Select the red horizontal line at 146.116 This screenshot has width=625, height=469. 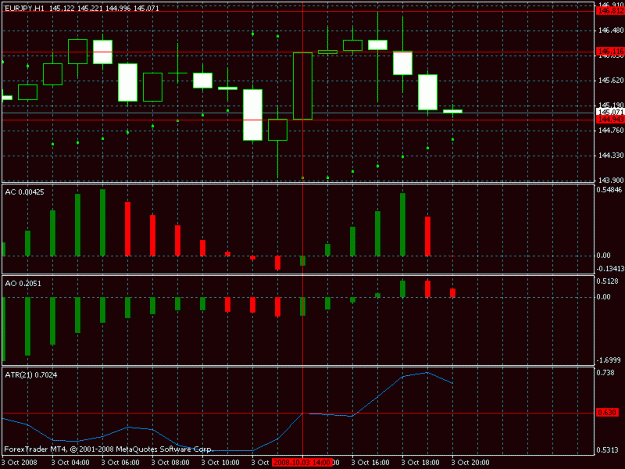pos(298,52)
